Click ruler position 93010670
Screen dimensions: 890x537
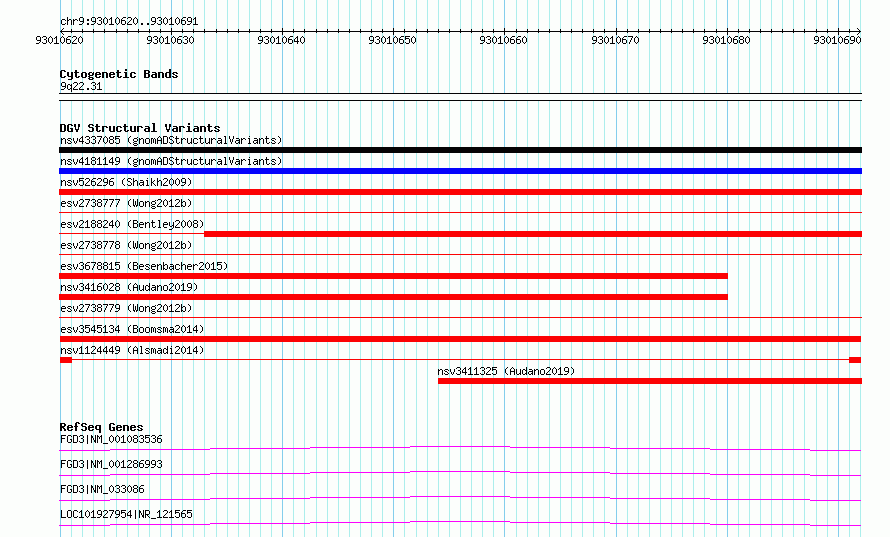(615, 40)
